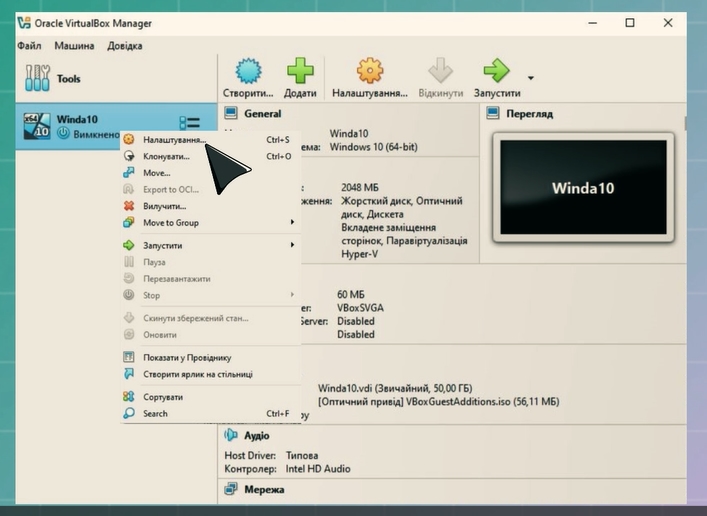Click the Створити (Create) gear-burst icon
707x516 pixels.
coord(248,71)
